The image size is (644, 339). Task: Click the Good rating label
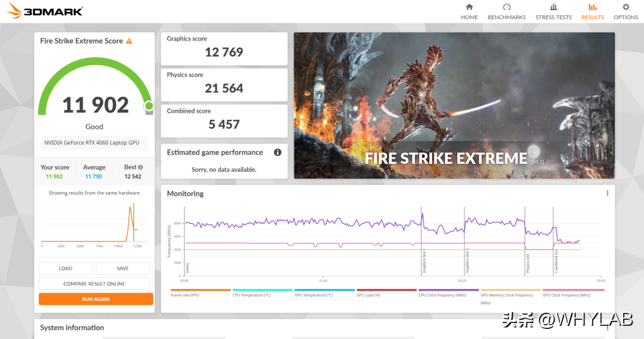click(94, 127)
